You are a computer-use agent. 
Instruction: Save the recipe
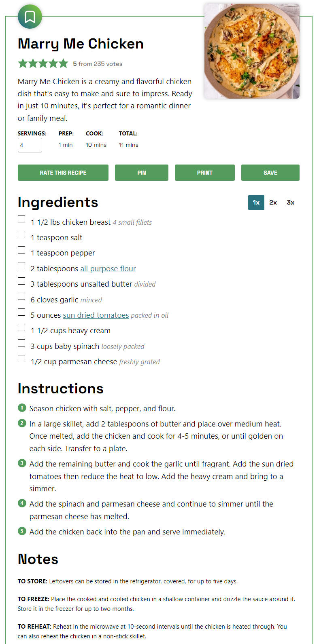[270, 173]
